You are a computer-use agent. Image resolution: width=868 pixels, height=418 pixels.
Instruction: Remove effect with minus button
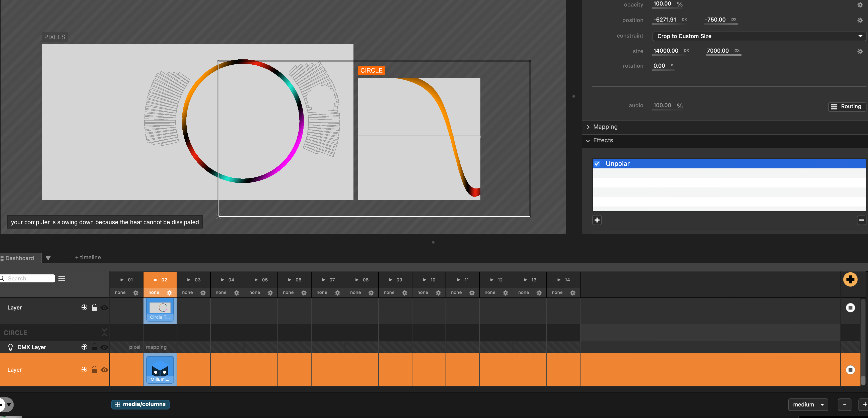[861, 220]
